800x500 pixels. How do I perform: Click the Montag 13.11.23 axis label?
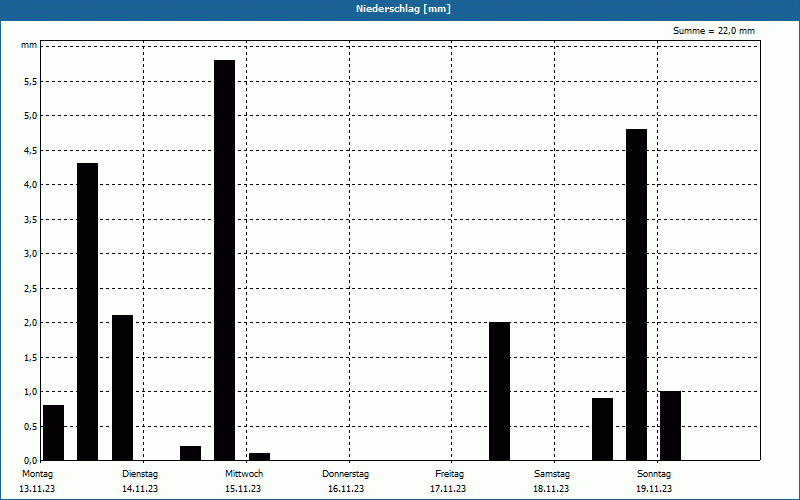pyautogui.click(x=37, y=481)
